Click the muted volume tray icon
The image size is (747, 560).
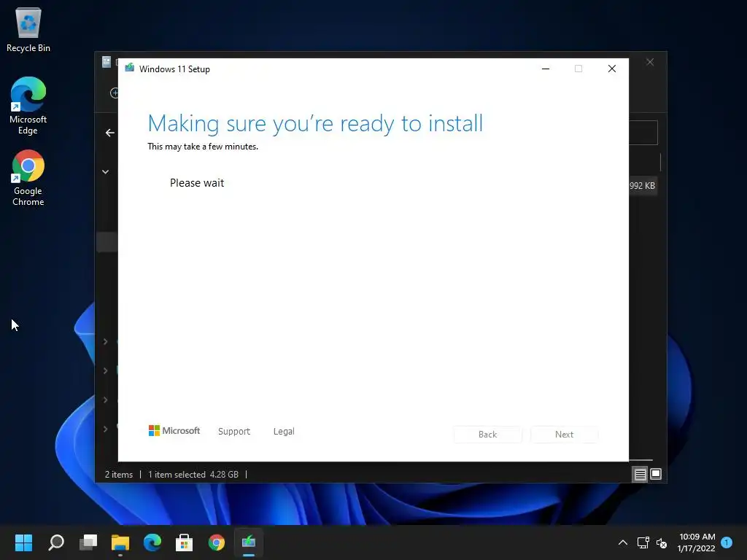662,542
